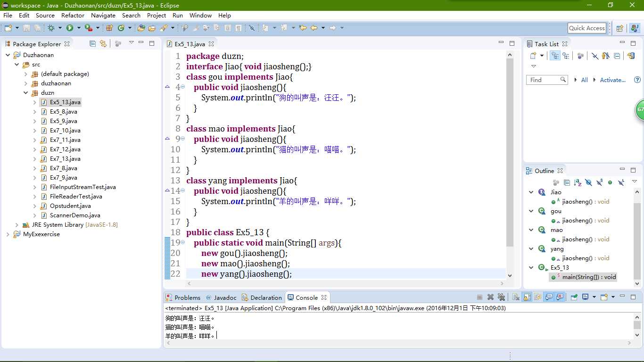644x362 pixels.
Task: Click the Back navigation arrow in toolbar
Action: (x=314, y=28)
